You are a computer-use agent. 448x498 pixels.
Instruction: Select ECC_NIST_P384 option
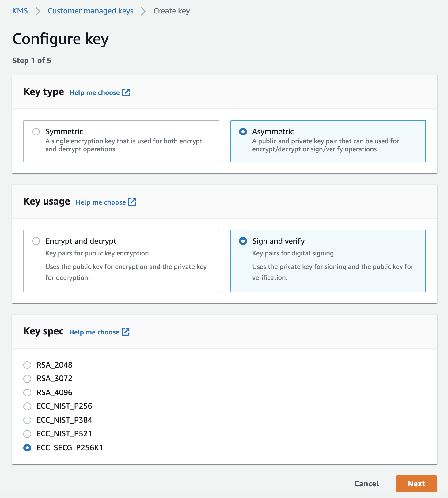point(27,420)
